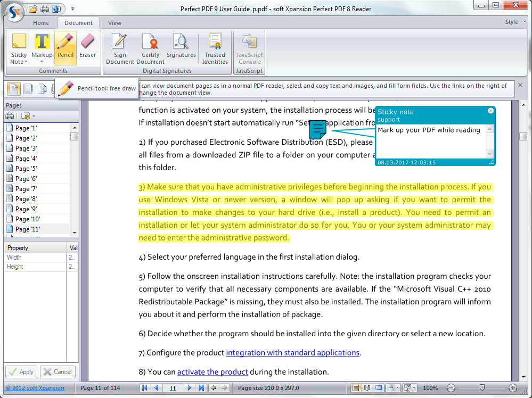This screenshot has height=398, width=532.
Task: Select the third navigation panel icon showing layered pages
Action: point(42,89)
